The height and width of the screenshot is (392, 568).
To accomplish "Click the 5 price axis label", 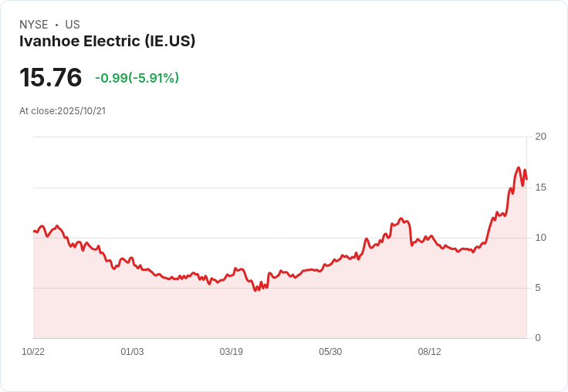I will (x=538, y=288).
